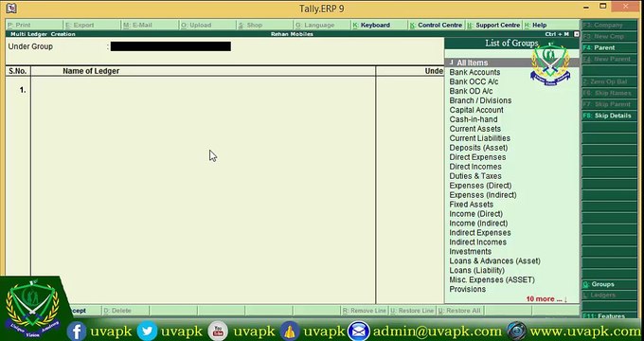Open the E-Mail option
Viewport: 644px width, 341px height.
150,25
